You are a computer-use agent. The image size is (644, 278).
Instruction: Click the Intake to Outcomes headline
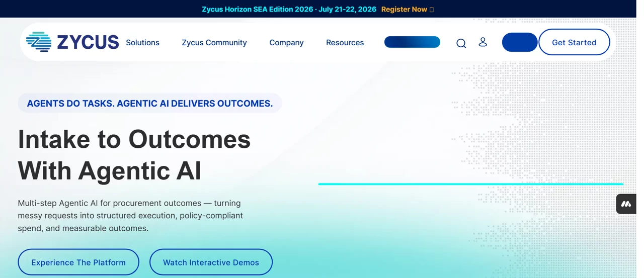(x=134, y=154)
